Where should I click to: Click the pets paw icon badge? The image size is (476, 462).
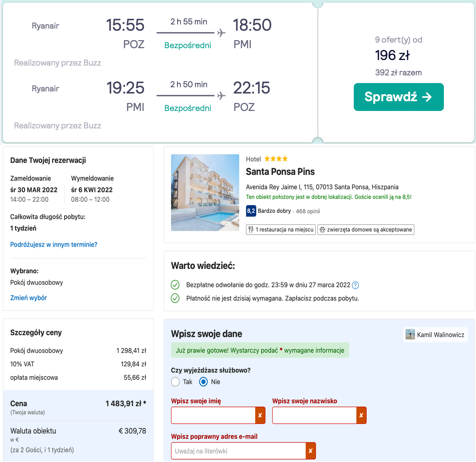pyautogui.click(x=323, y=230)
